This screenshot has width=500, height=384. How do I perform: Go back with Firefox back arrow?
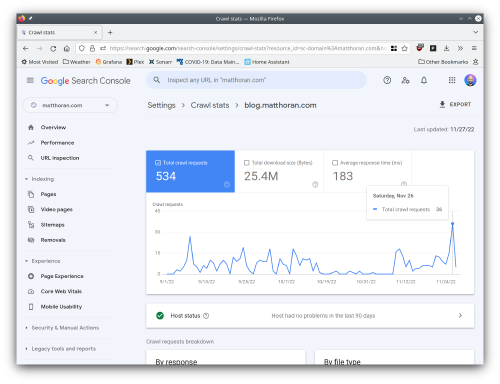click(26, 48)
